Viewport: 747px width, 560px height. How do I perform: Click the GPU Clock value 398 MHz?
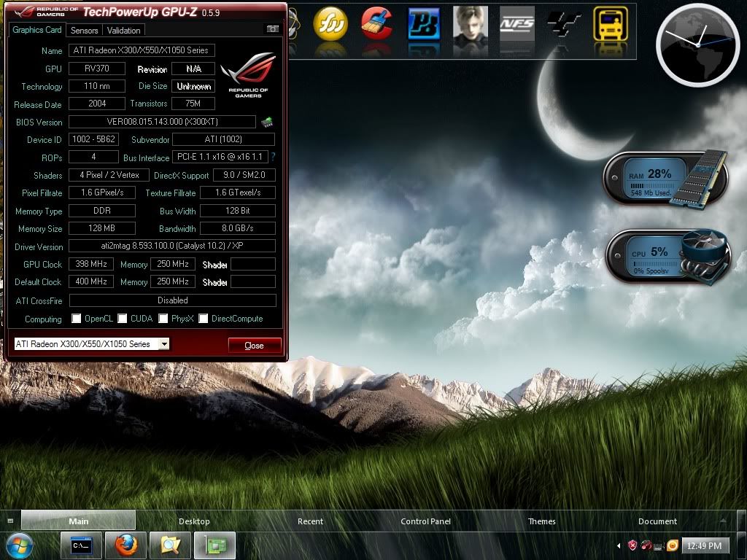click(x=91, y=264)
